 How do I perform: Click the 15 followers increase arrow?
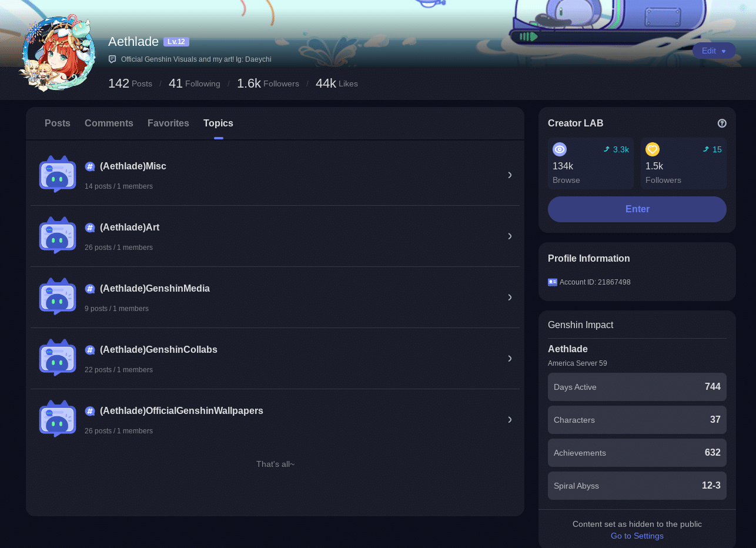pyautogui.click(x=706, y=149)
